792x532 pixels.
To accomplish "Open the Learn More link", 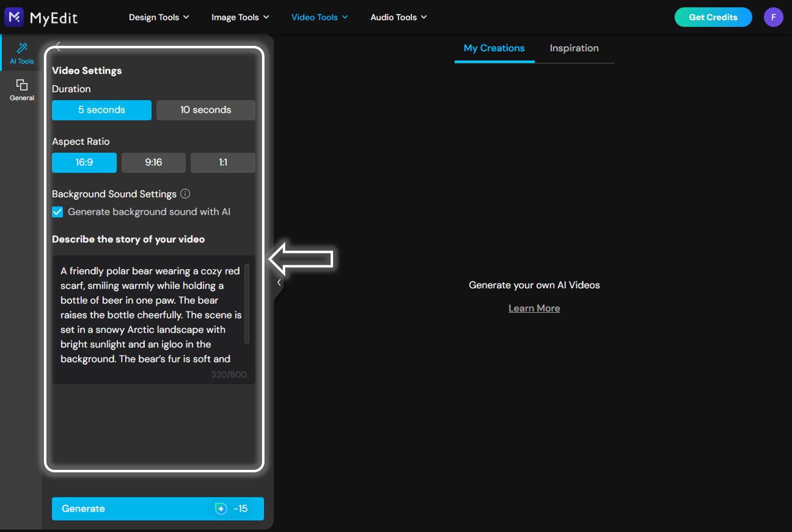I will [534, 308].
